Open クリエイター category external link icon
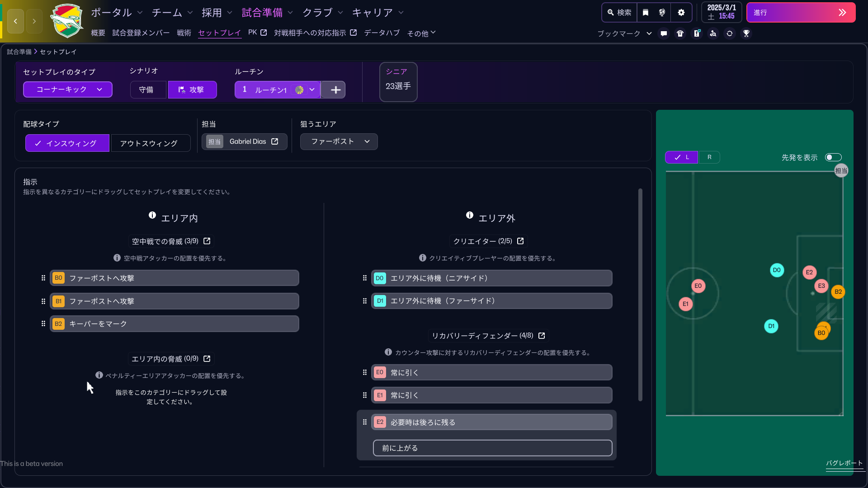Image resolution: width=868 pixels, height=488 pixels. pyautogui.click(x=520, y=241)
